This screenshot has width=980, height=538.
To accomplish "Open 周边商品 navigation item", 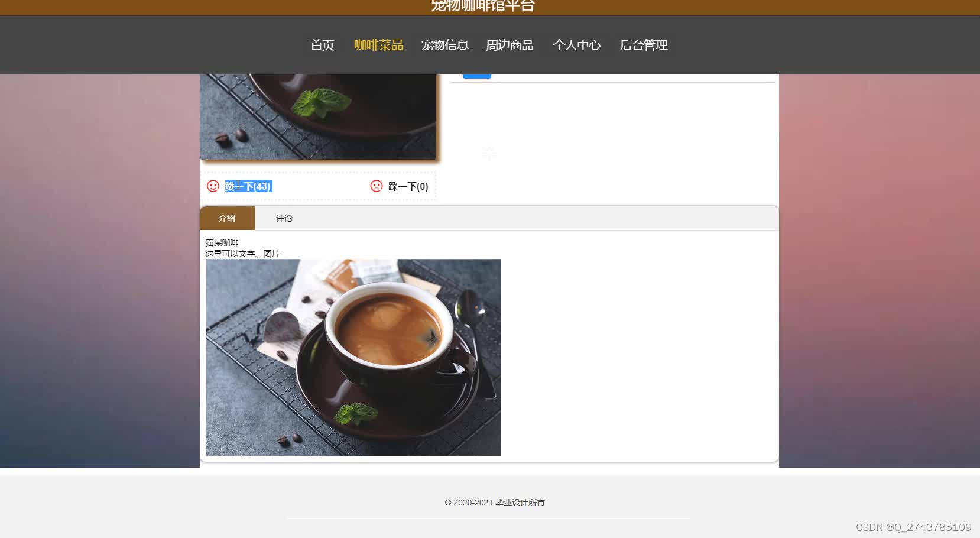I will coord(510,45).
